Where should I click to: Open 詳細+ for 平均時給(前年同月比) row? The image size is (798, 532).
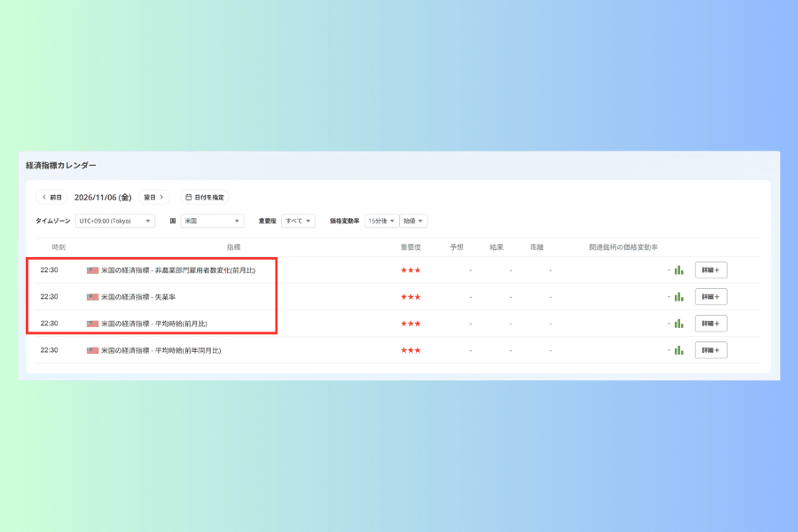pyautogui.click(x=711, y=350)
